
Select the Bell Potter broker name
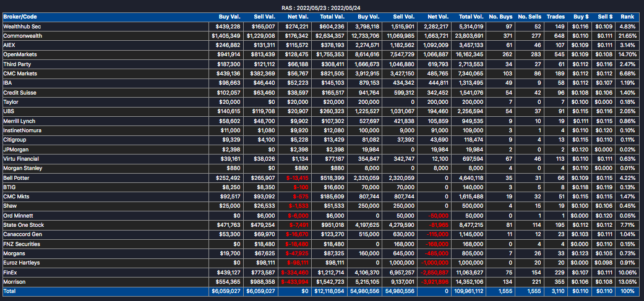click(x=16, y=177)
